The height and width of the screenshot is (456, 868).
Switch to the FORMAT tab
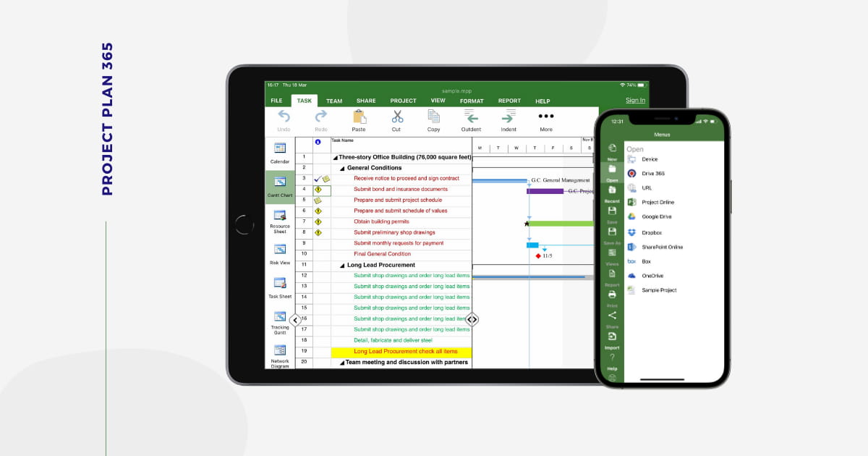[472, 101]
